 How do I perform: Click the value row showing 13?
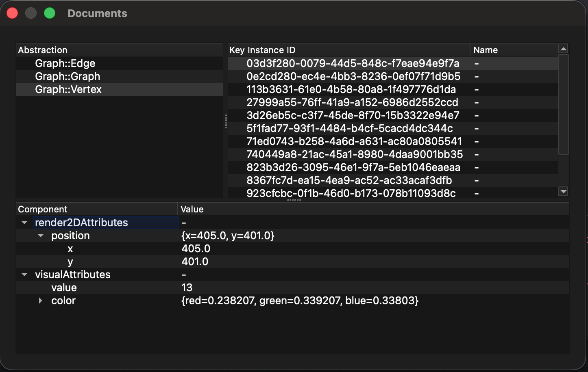pos(187,288)
